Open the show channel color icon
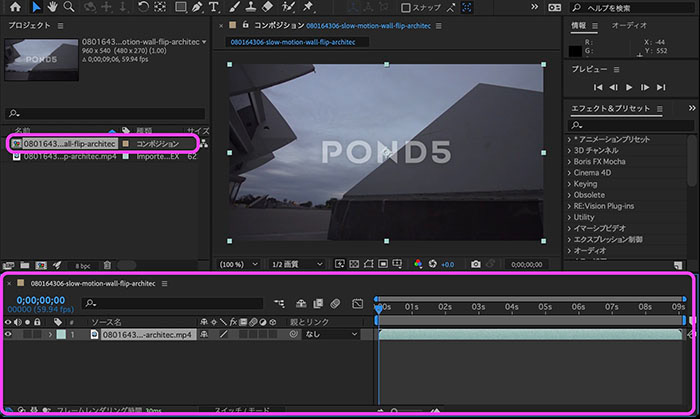 [418, 264]
